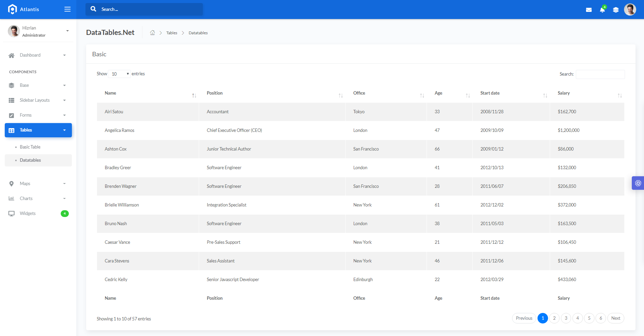Click the home breadcrumb icon
The image size is (644, 336).
pos(153,33)
